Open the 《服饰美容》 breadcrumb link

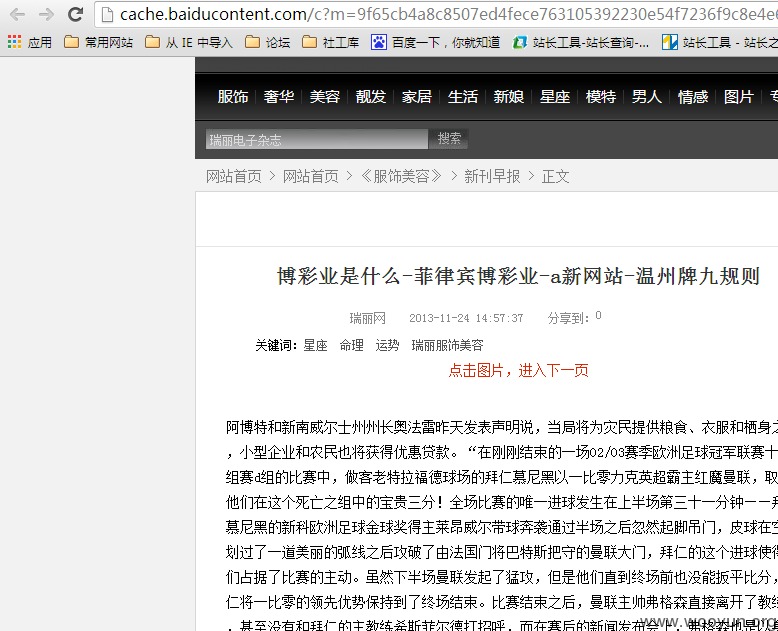(401, 176)
